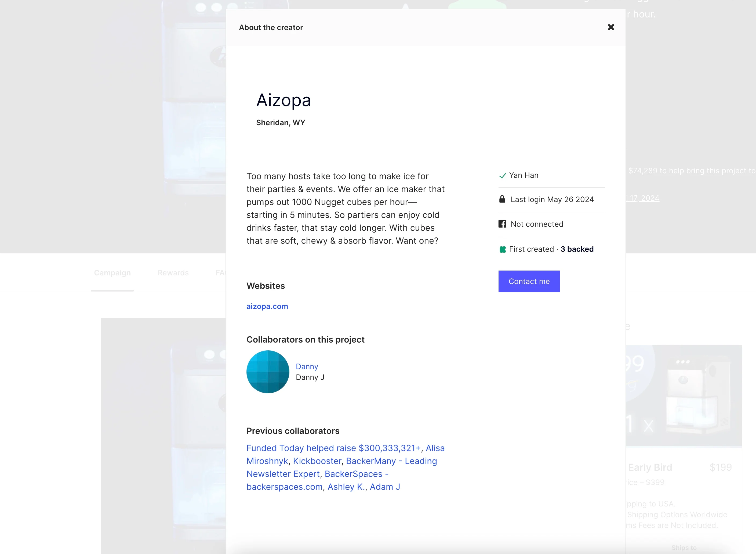The width and height of the screenshot is (756, 554).
Task: Open the Adam J collaborator link
Action: point(385,487)
